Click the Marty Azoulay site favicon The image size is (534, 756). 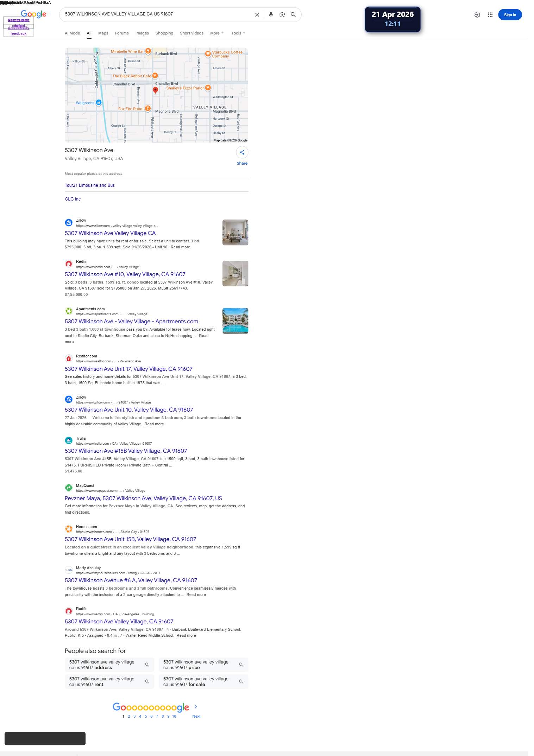69,570
